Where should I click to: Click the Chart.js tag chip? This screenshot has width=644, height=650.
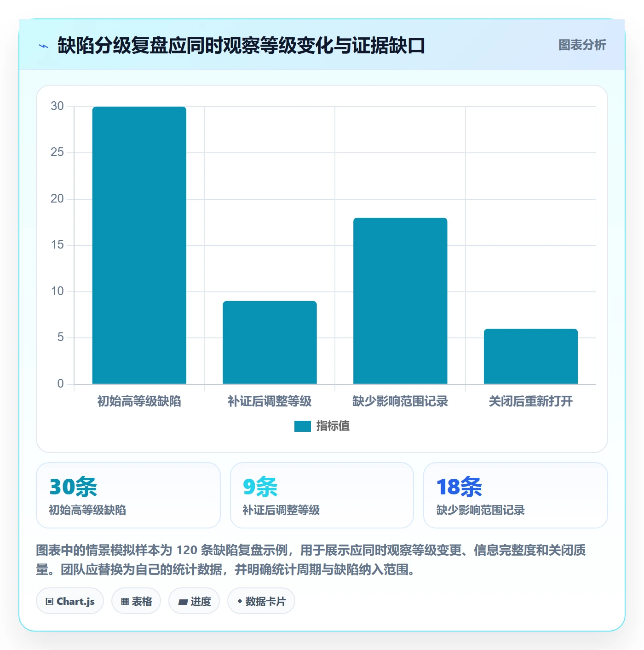(x=70, y=601)
